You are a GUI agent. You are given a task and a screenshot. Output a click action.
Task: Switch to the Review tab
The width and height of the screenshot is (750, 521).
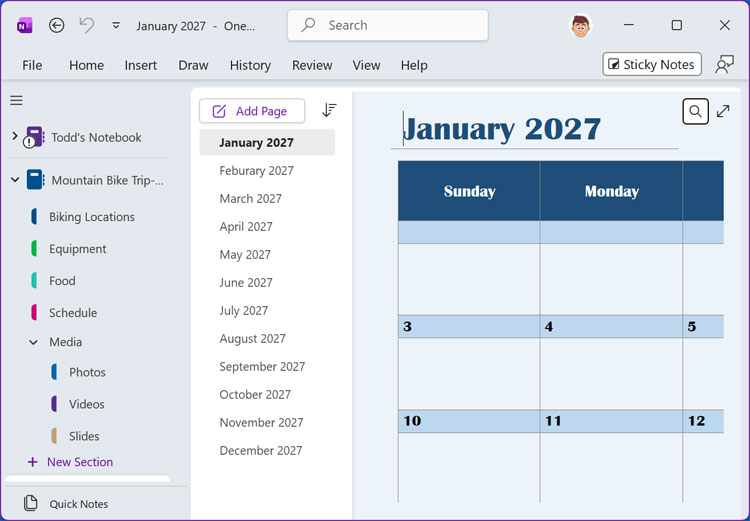[x=312, y=65]
